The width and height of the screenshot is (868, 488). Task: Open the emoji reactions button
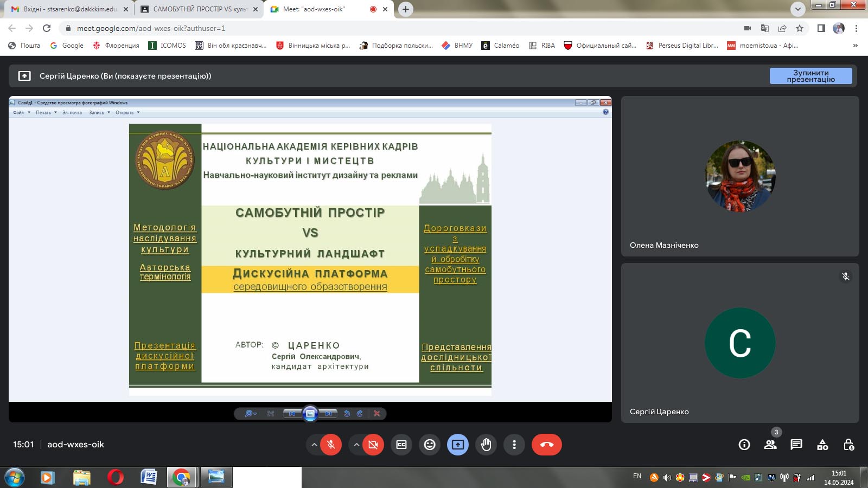click(x=430, y=445)
